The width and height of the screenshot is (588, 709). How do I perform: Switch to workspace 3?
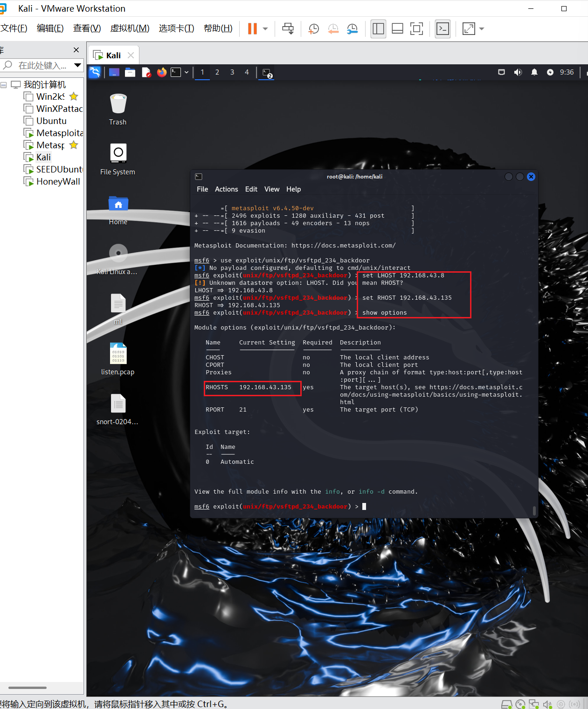point(232,72)
